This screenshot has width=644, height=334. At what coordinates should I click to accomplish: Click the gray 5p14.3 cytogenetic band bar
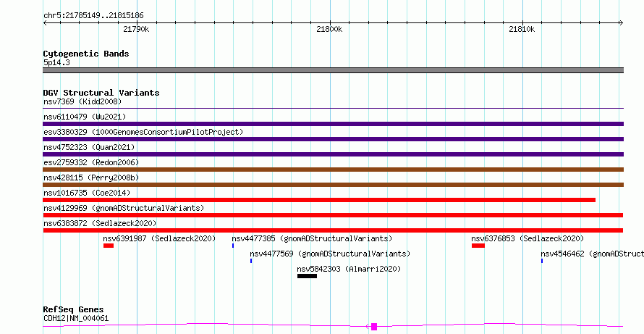coord(333,70)
